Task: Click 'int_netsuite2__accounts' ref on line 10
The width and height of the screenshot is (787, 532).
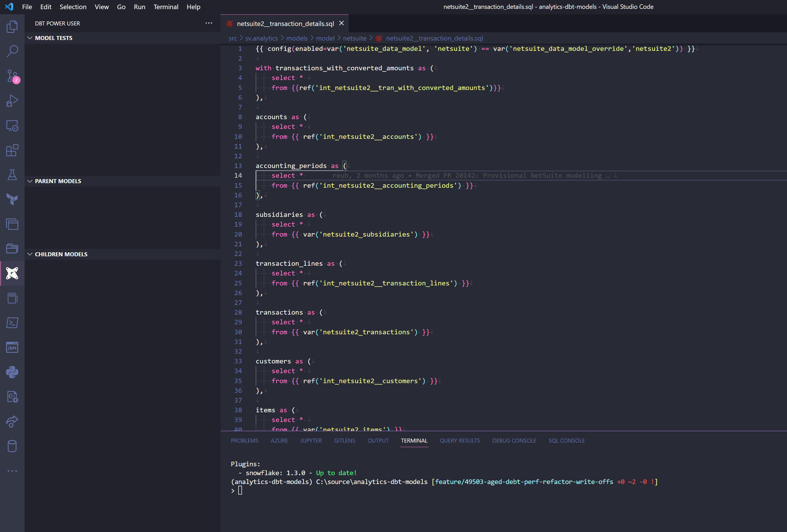Action: (369, 137)
